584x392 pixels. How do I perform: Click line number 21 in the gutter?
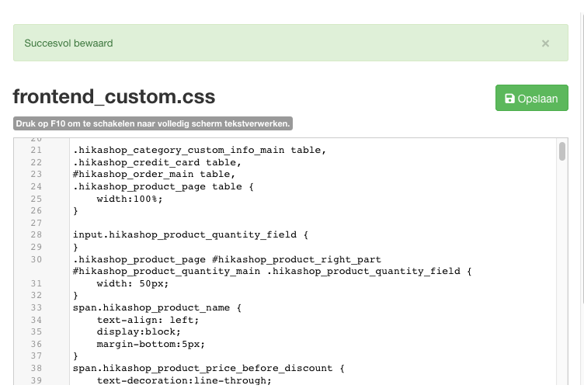[36, 150]
